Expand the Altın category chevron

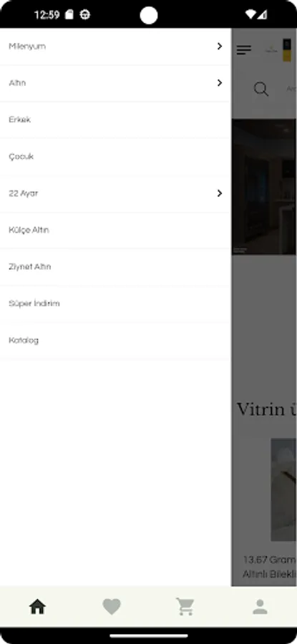(220, 83)
